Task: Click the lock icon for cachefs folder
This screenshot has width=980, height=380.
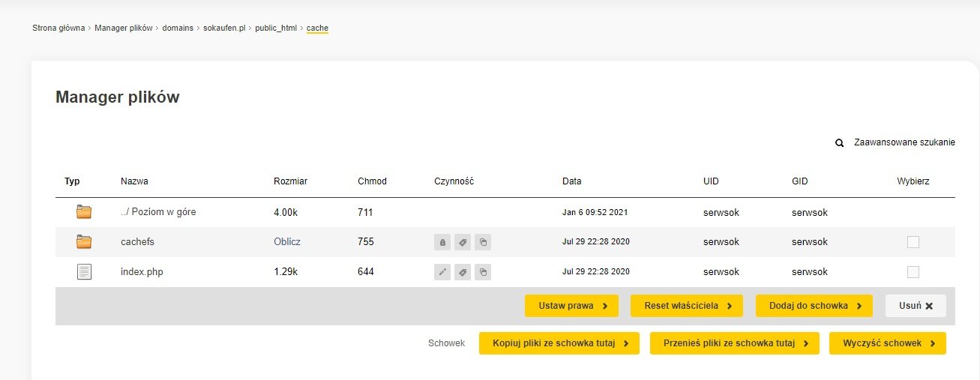Action: pos(442,242)
